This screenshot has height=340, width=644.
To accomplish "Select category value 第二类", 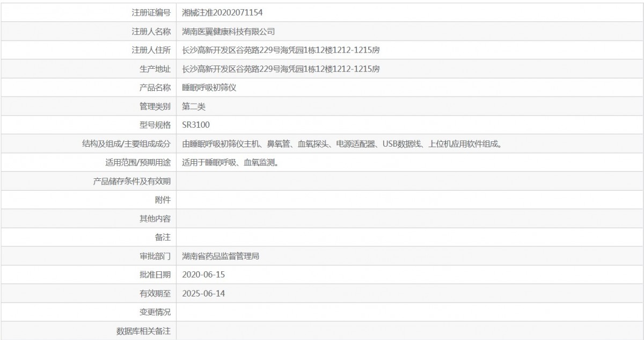I will [194, 106].
